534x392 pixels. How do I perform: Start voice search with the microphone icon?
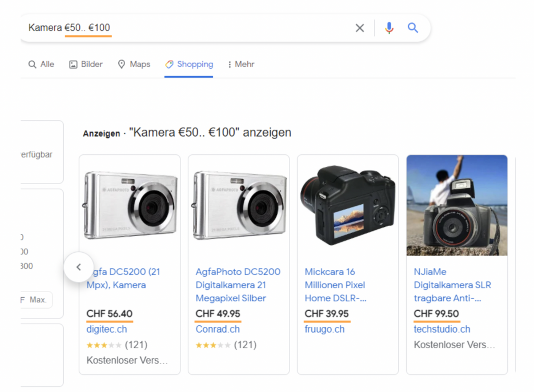point(389,28)
